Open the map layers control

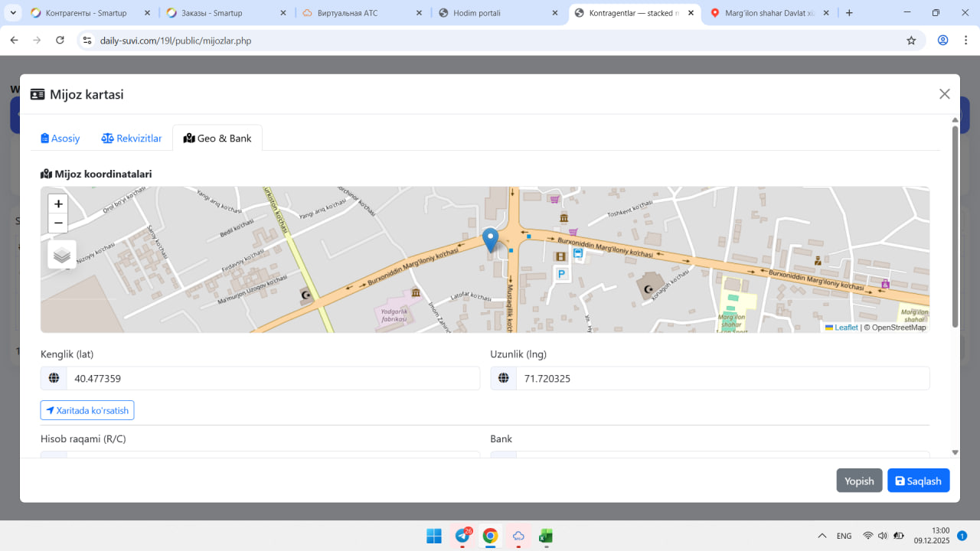point(62,255)
